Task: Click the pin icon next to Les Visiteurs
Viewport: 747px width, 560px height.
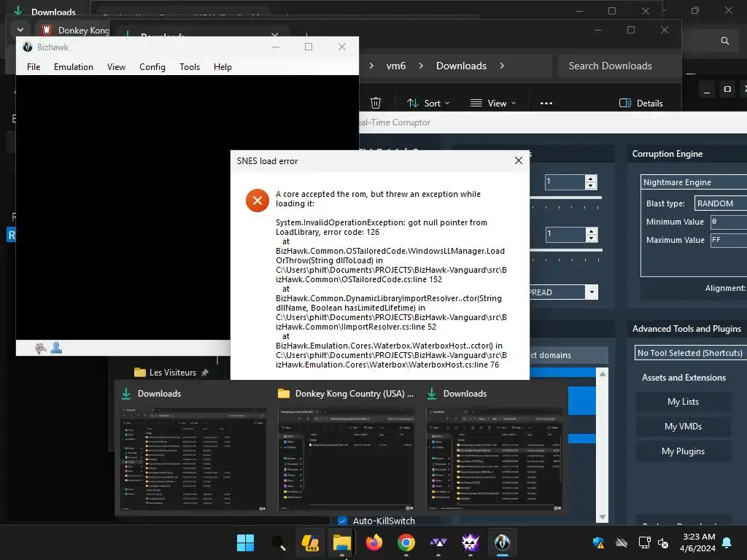Action: [x=205, y=373]
